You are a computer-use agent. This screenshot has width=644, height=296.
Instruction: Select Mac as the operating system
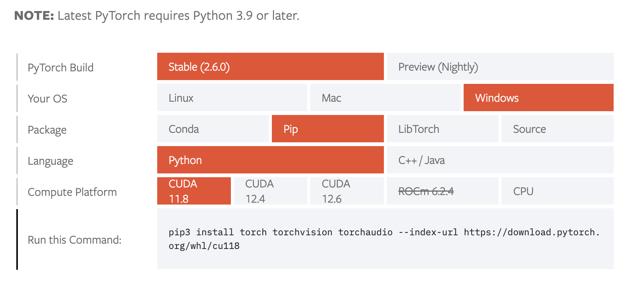(x=385, y=98)
